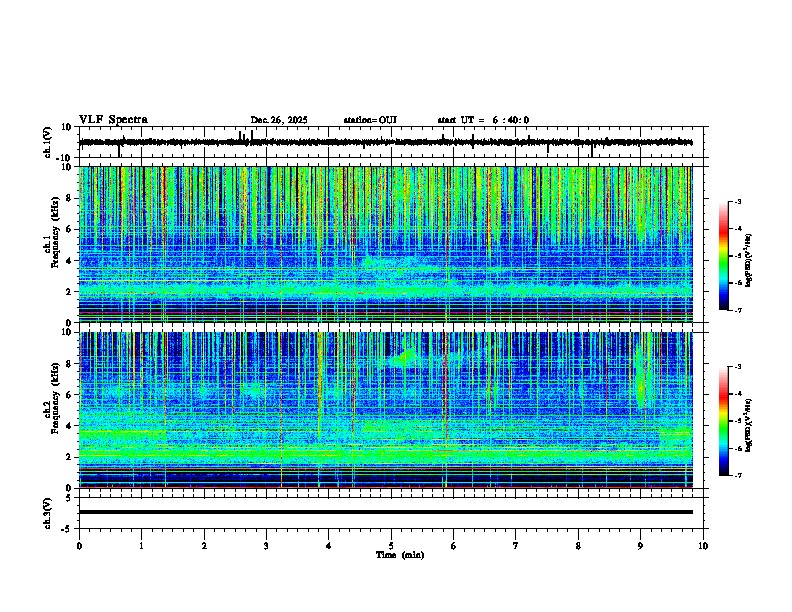Screen dimensions: 792x612
Task: Click the "start UT = 6 :40: 0" text
Action: 483,120
